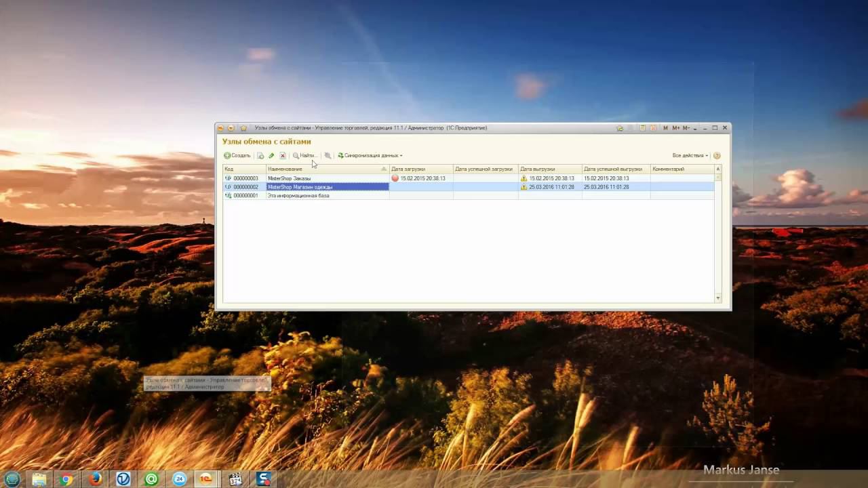Click the round dropdown arrow button in title bar
Viewport: 868px width, 488px height.
(231, 127)
